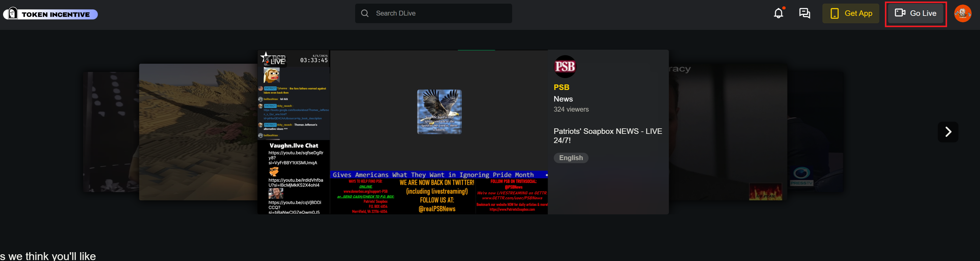Open notifications via the bell icon
This screenshot has height=261, width=980.
779,13
